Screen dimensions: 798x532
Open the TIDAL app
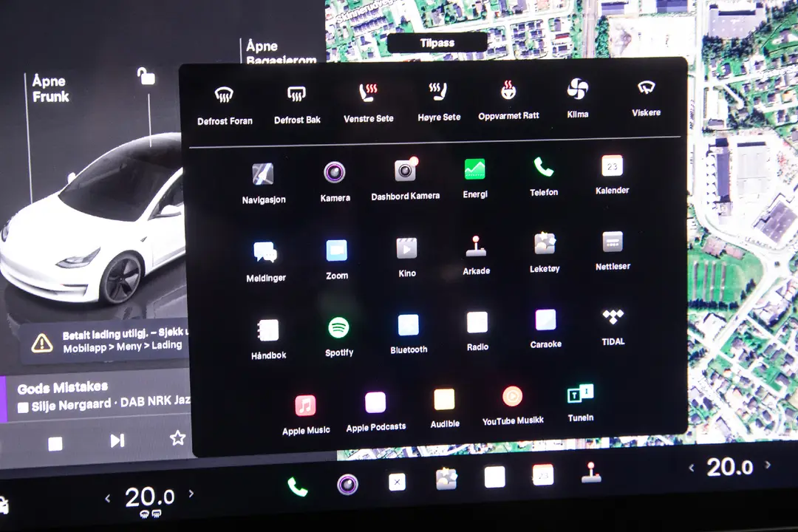tap(613, 327)
